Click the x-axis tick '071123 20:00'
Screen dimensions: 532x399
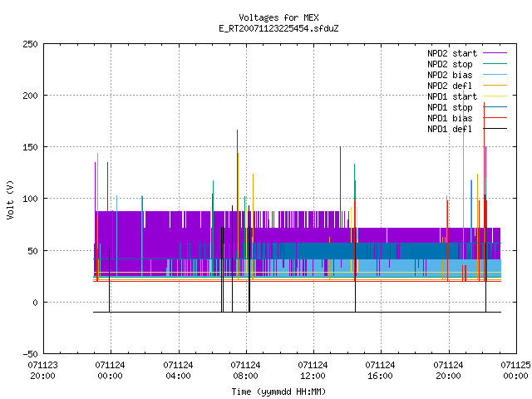click(x=42, y=371)
